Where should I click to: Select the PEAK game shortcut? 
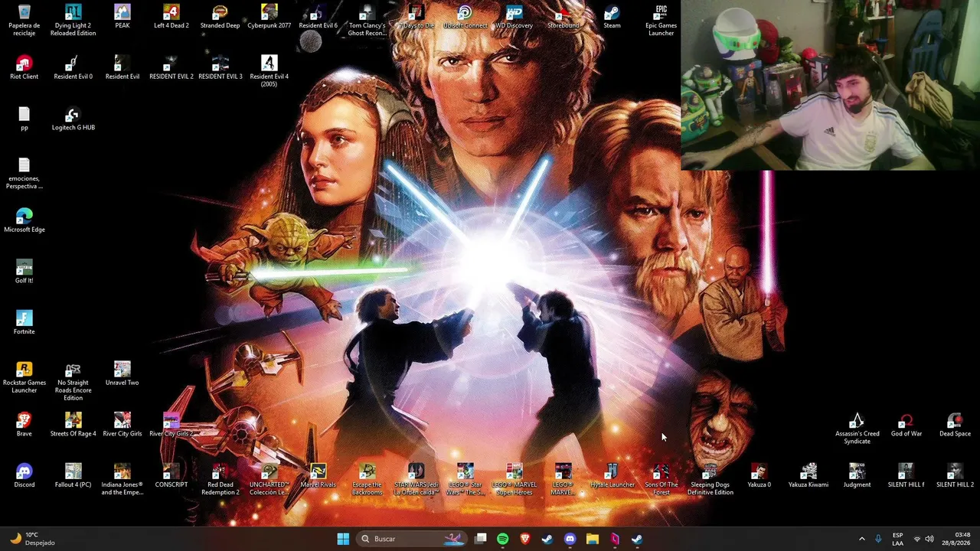(x=122, y=16)
